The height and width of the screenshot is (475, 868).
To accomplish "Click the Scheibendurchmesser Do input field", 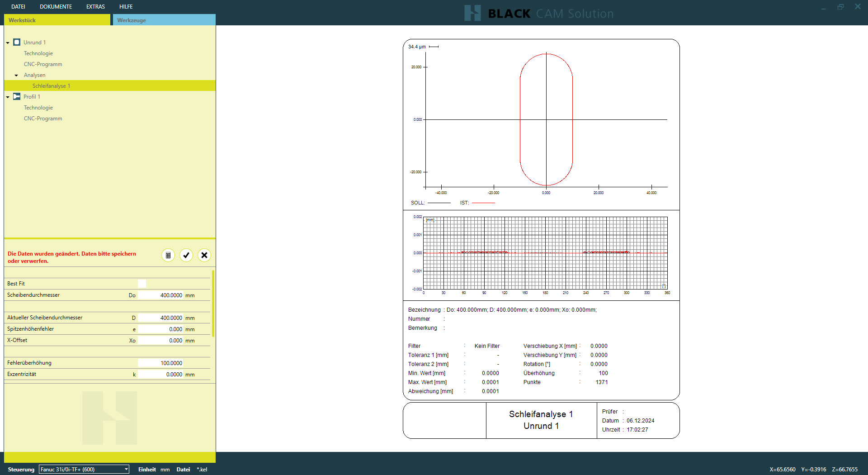I will coord(160,295).
